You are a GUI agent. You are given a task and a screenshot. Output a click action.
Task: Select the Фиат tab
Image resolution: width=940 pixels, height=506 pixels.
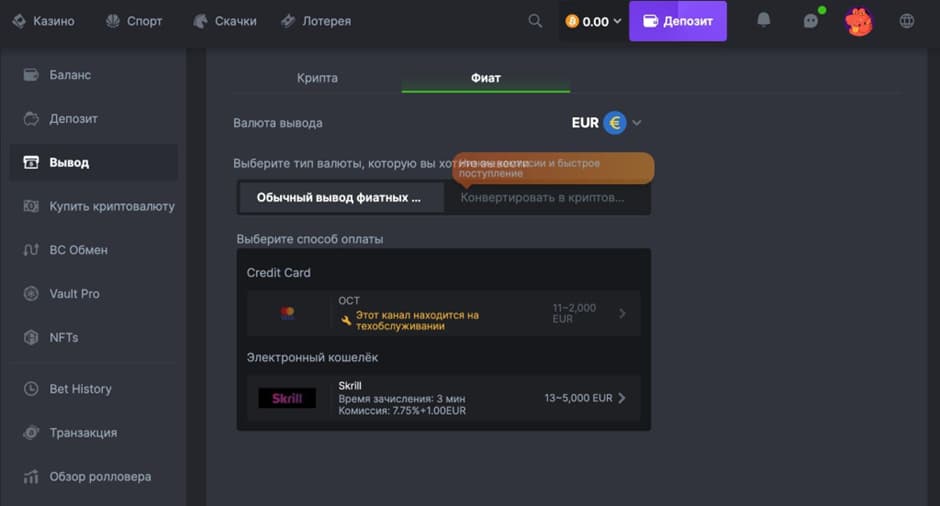486,78
